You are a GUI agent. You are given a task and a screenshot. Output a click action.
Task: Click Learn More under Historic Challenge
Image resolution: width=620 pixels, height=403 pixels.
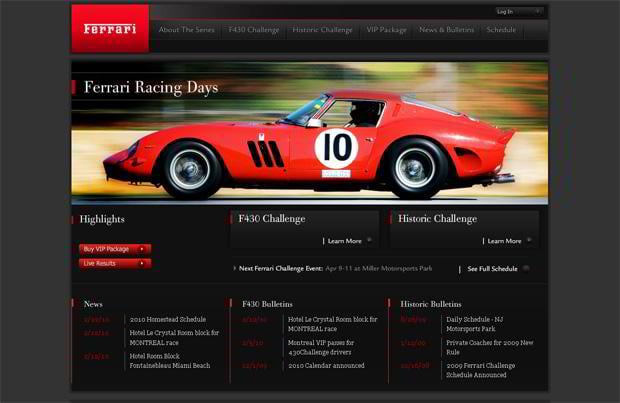[x=504, y=241]
